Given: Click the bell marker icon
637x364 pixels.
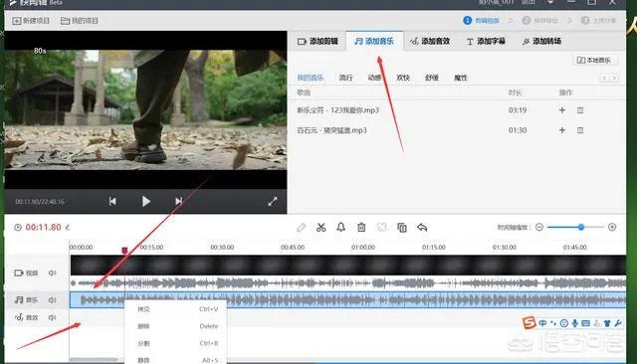Looking at the screenshot, I should (340, 227).
